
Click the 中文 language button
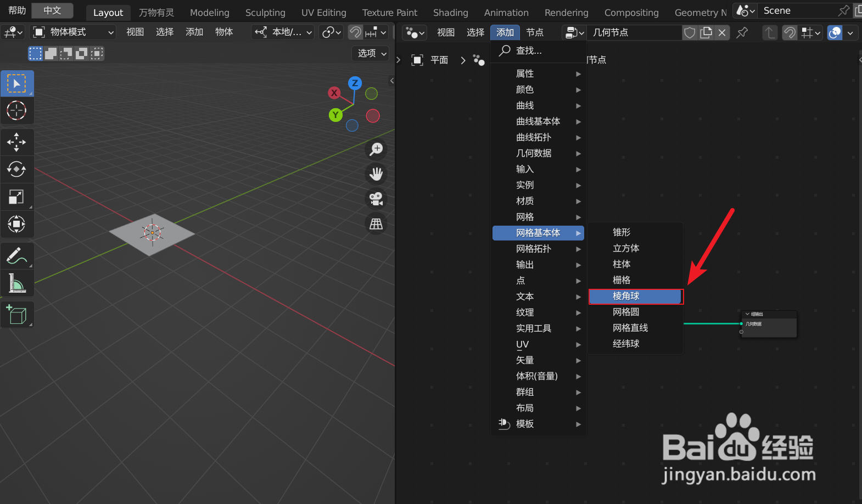(53, 10)
